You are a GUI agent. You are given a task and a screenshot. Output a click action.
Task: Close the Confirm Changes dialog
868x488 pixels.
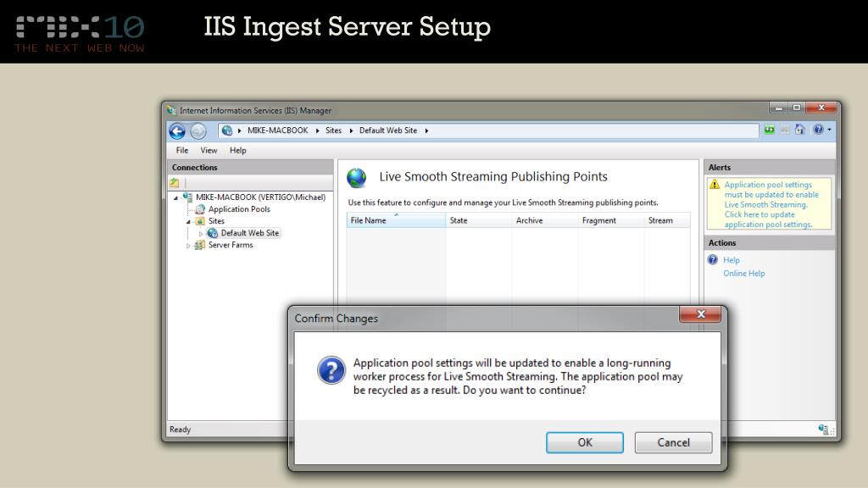point(700,314)
